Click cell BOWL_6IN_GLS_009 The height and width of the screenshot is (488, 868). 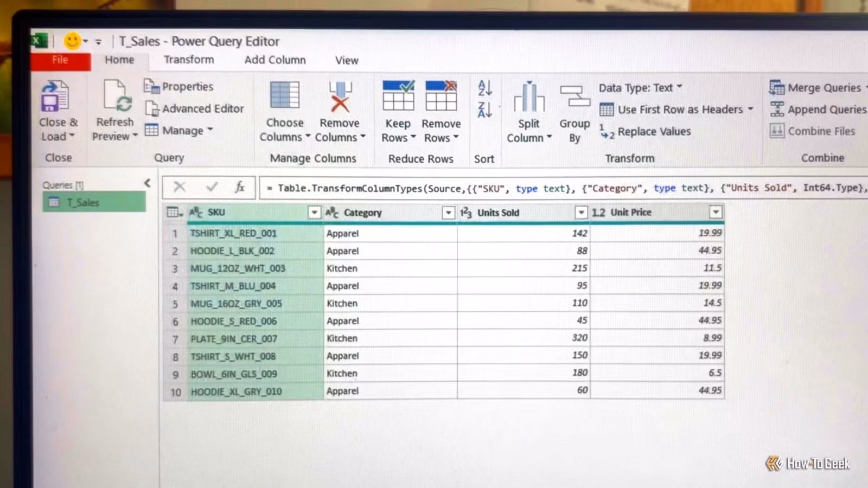coord(255,374)
